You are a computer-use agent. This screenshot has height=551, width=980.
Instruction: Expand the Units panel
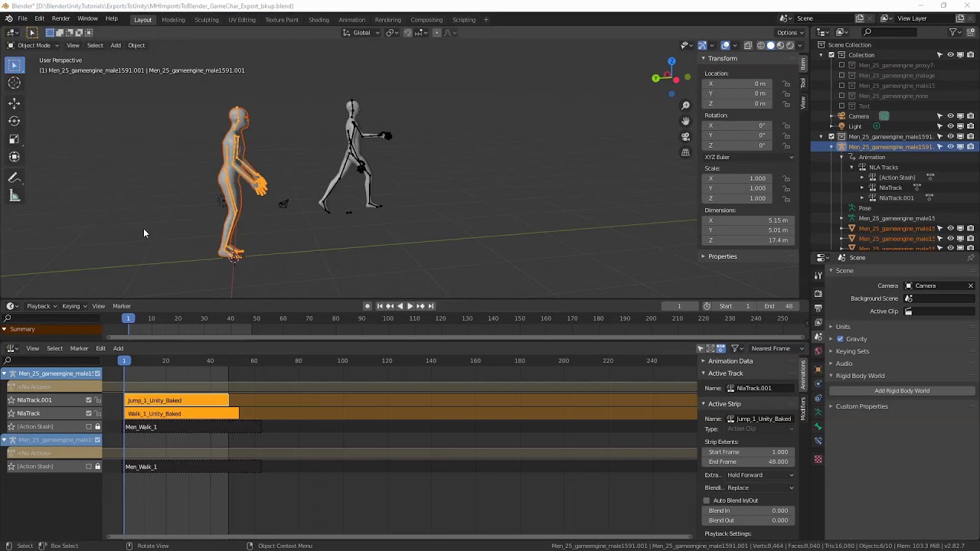(842, 327)
